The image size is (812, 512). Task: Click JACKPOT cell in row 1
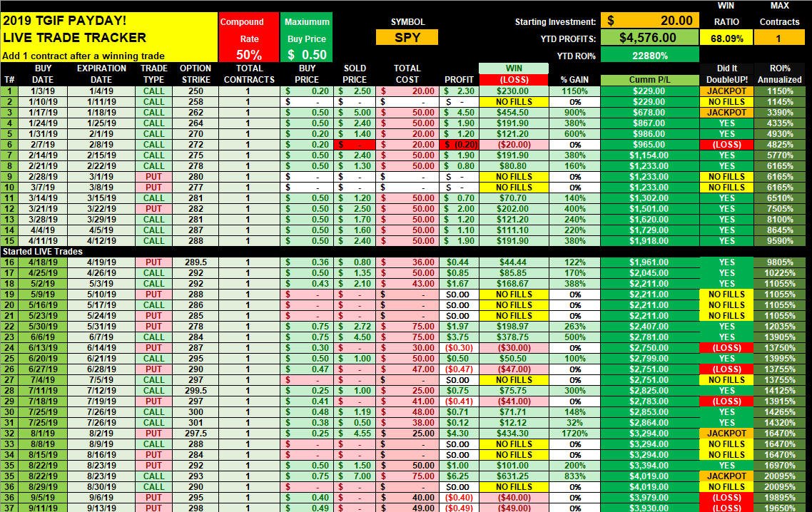726,91
